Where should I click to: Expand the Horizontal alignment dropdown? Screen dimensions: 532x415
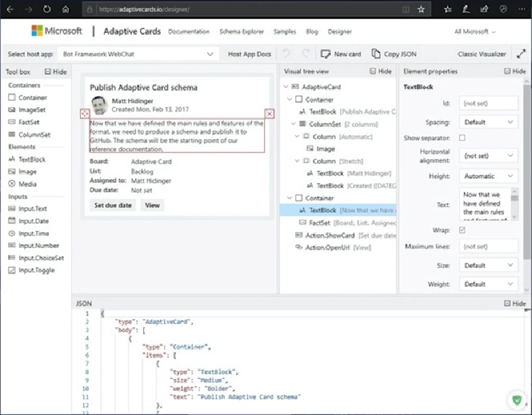(x=488, y=155)
